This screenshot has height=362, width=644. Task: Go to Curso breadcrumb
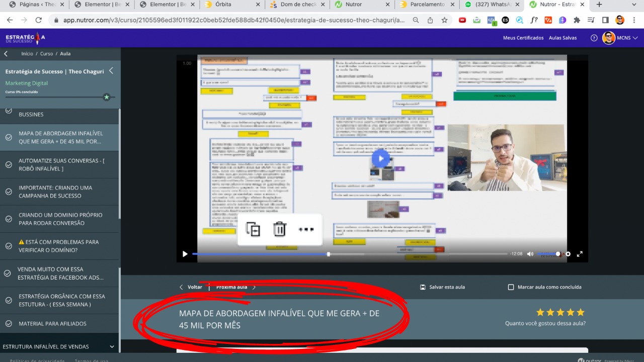tap(47, 54)
